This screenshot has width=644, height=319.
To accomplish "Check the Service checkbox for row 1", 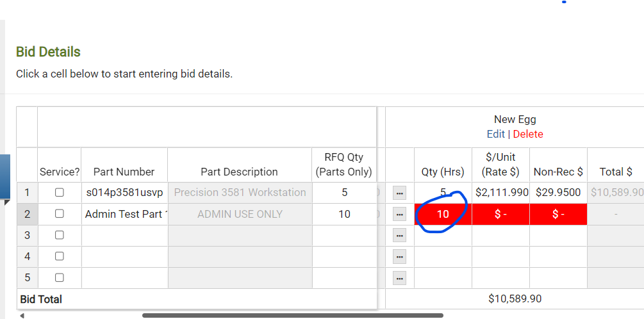I will tap(60, 192).
